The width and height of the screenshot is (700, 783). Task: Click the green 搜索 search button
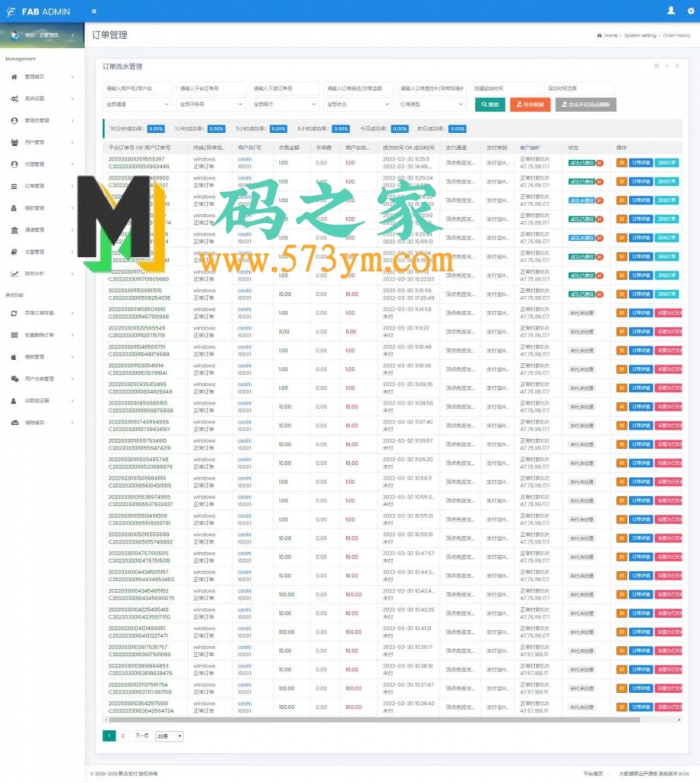[490, 104]
